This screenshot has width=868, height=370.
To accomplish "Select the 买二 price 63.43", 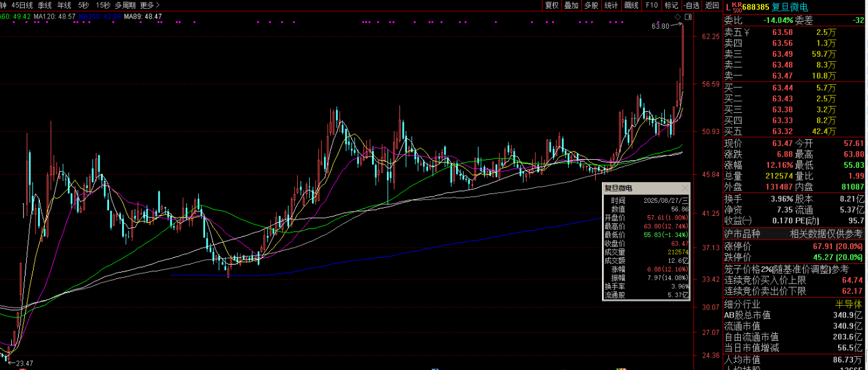I will (x=783, y=99).
